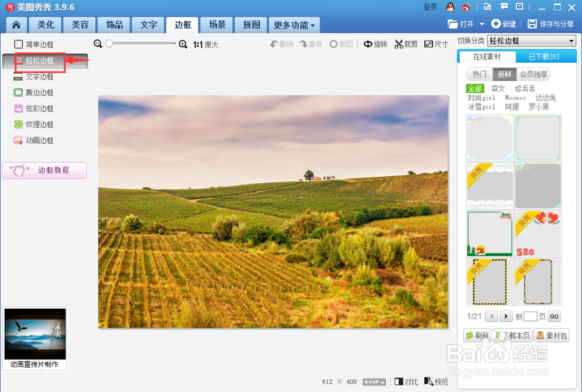Viewport: 582px width, 392px height.
Task: Open the title bar dropdown box icon
Action: click(520, 6)
